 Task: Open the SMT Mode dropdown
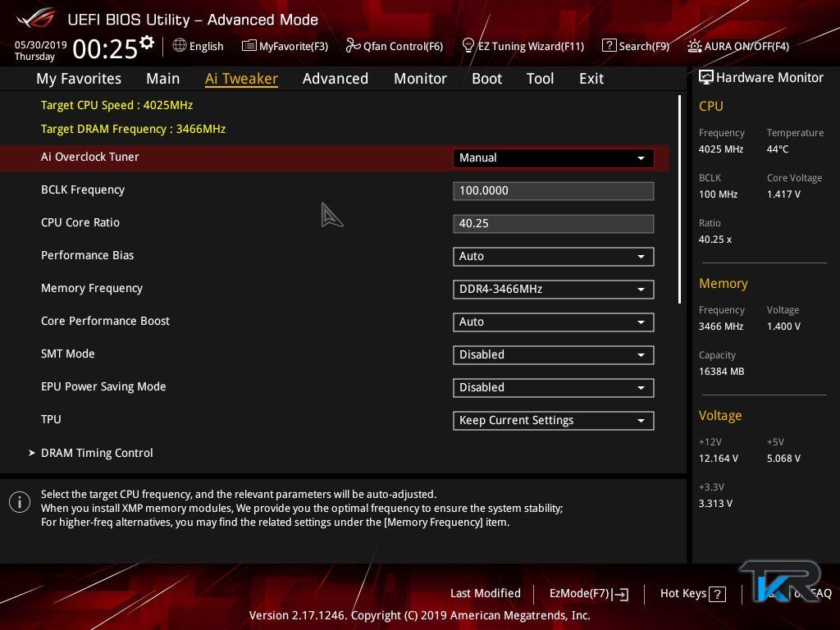[x=554, y=354]
